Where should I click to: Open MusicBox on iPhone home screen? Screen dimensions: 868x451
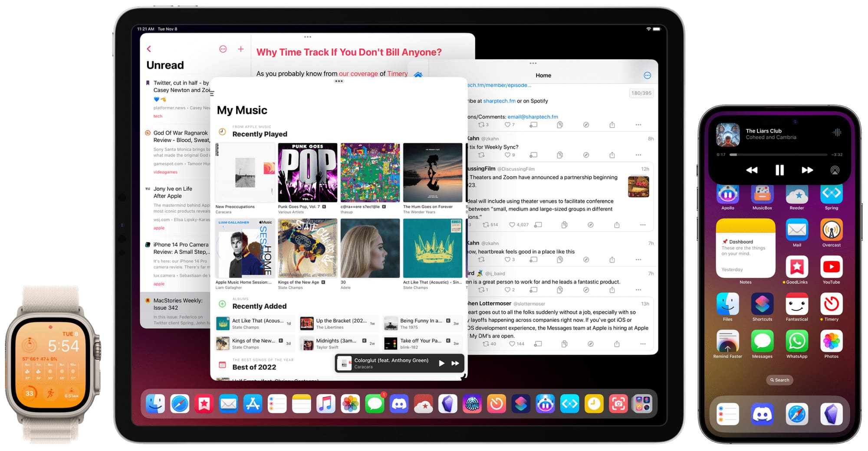(x=762, y=194)
